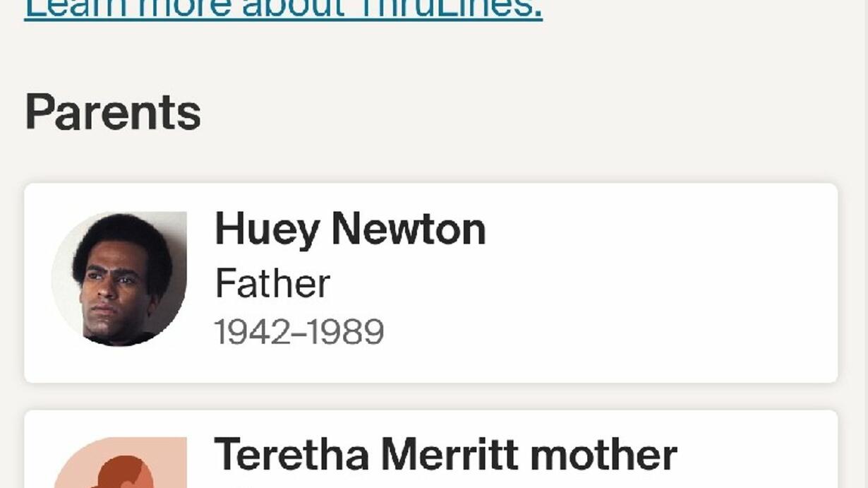The height and width of the screenshot is (488, 868).
Task: Click the surname Merritt in the second card
Action: [x=450, y=454]
